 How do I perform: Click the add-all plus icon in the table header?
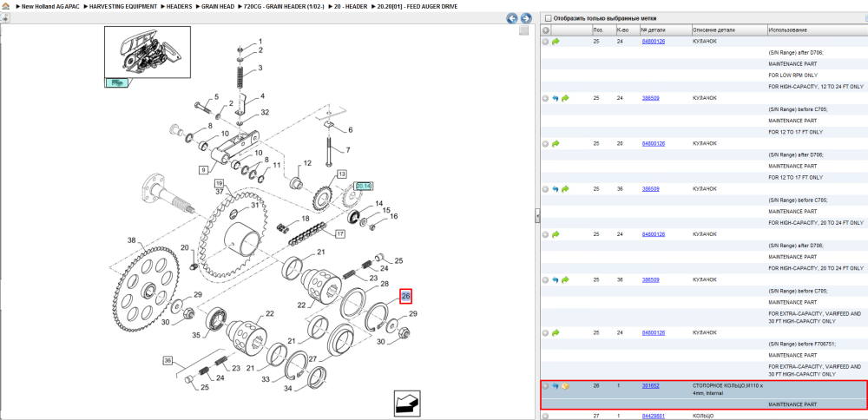pos(545,30)
